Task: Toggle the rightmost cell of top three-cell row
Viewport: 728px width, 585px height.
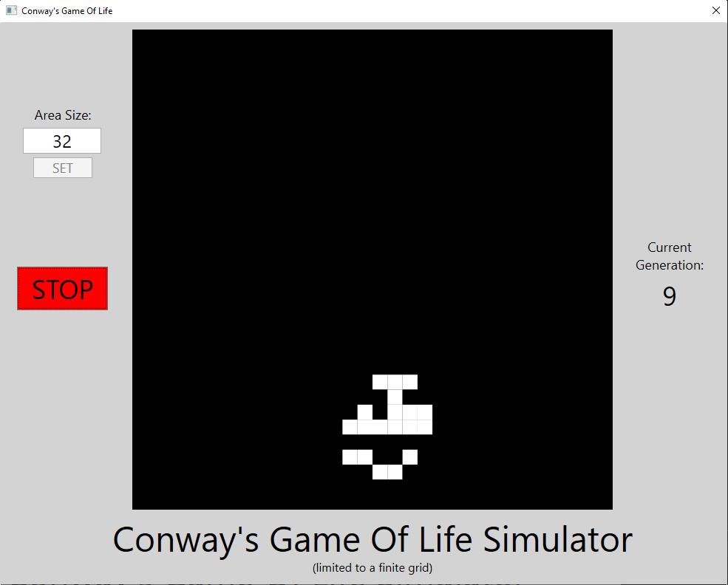Action: pos(410,382)
